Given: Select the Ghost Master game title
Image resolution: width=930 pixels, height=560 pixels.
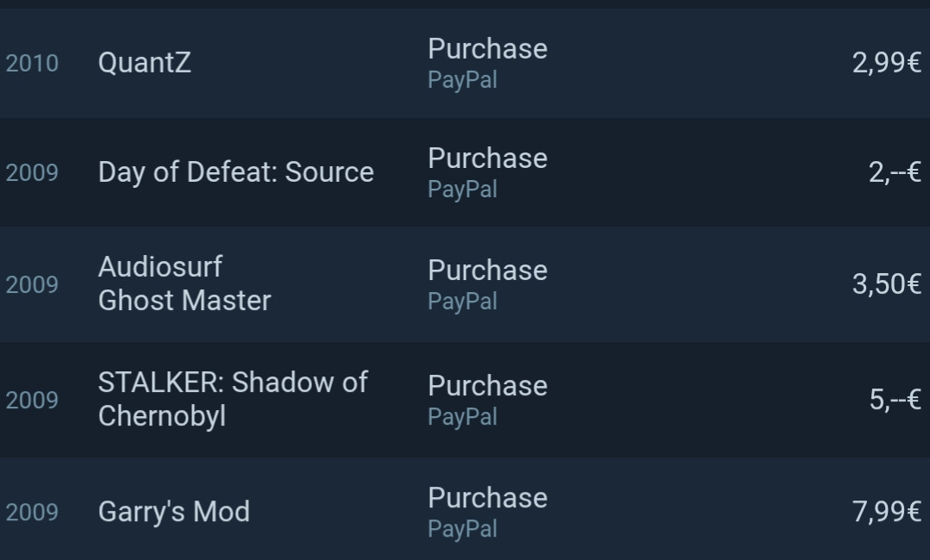Looking at the screenshot, I should [x=184, y=301].
